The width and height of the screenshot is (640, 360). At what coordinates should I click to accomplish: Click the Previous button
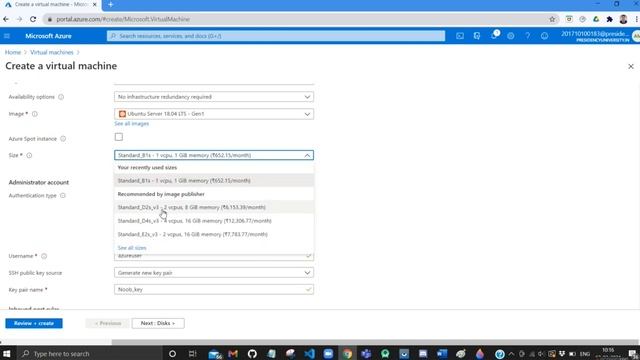(x=108, y=323)
